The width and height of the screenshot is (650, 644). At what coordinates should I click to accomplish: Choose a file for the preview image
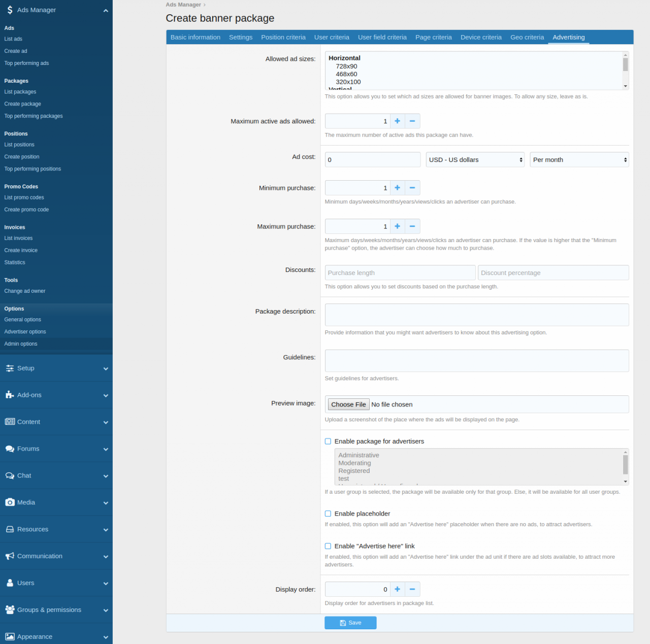click(348, 404)
